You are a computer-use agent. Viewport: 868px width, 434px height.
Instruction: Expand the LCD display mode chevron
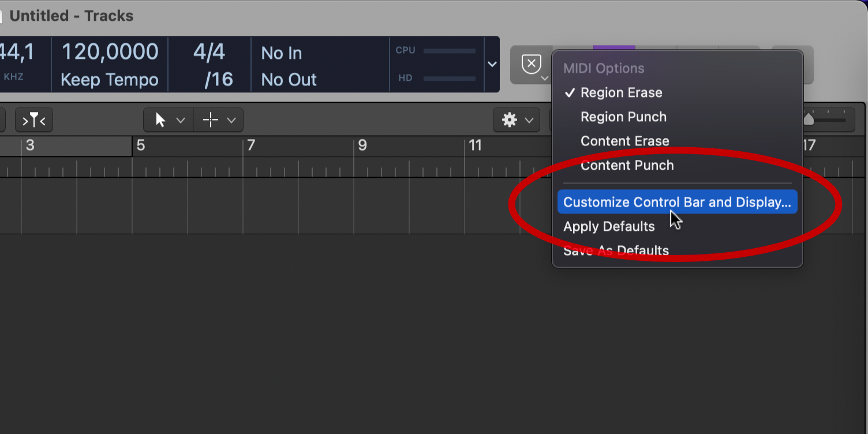[492, 64]
